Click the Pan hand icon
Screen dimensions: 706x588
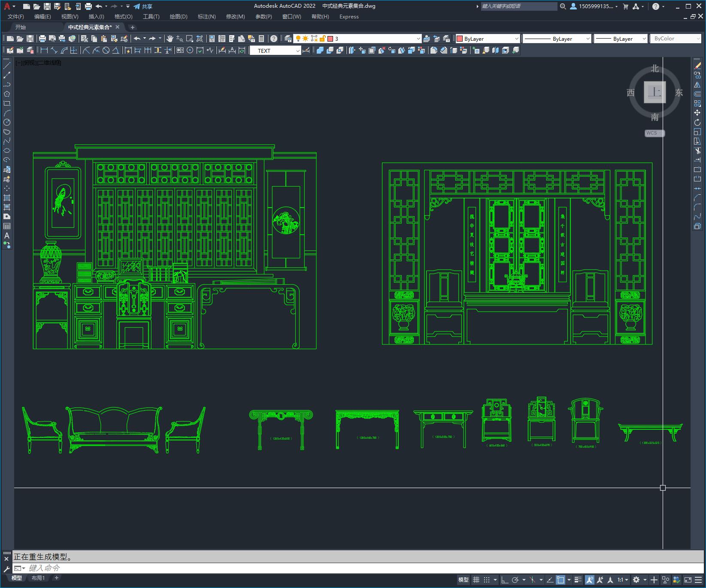pos(170,39)
